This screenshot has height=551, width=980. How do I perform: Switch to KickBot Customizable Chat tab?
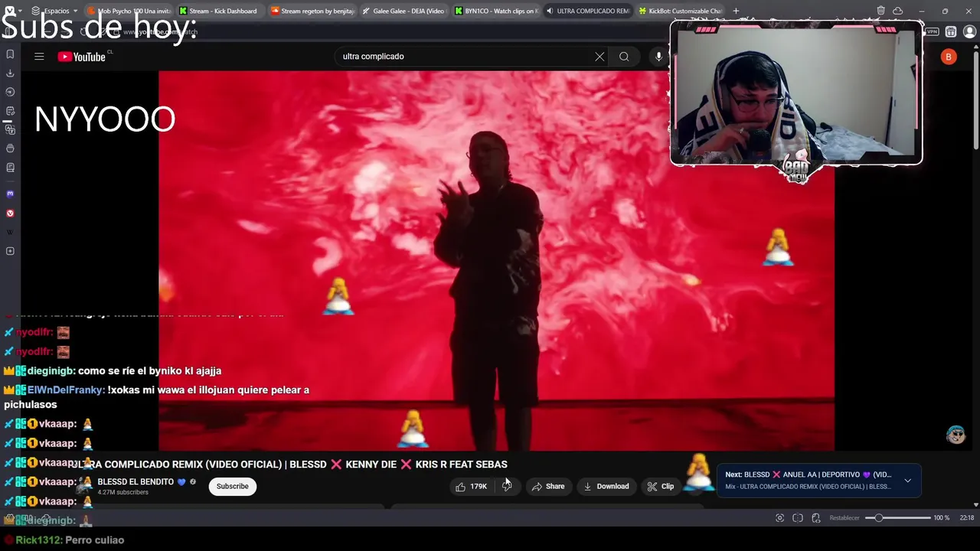click(x=680, y=11)
